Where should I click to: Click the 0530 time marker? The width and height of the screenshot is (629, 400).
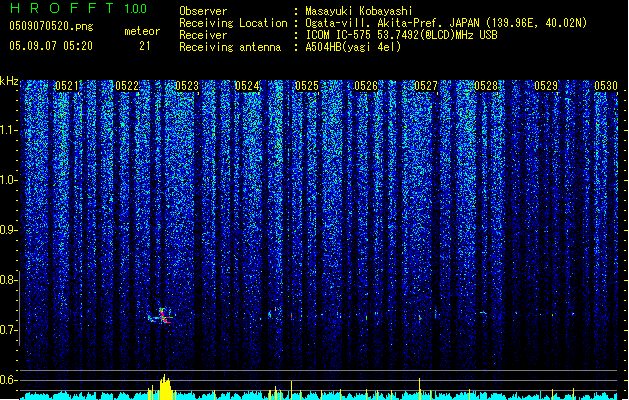606,86
